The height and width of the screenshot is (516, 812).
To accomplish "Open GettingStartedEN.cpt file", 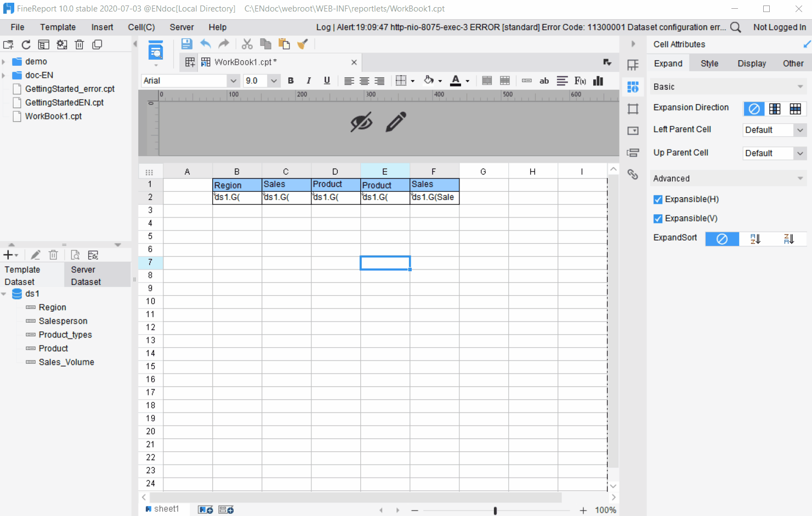I will tap(64, 102).
